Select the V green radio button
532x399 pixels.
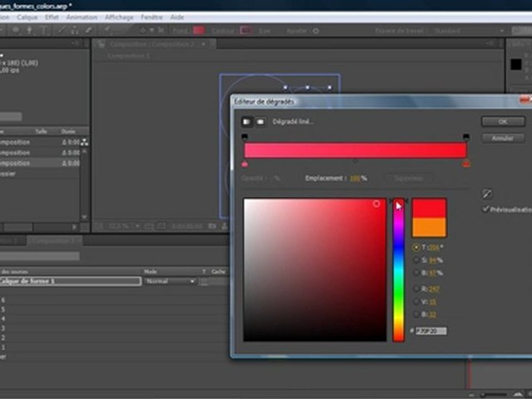(x=416, y=301)
